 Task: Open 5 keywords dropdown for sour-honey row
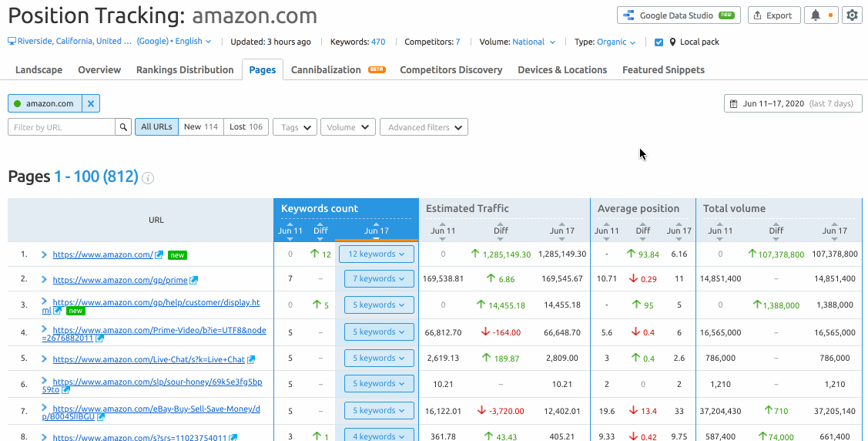[379, 383]
